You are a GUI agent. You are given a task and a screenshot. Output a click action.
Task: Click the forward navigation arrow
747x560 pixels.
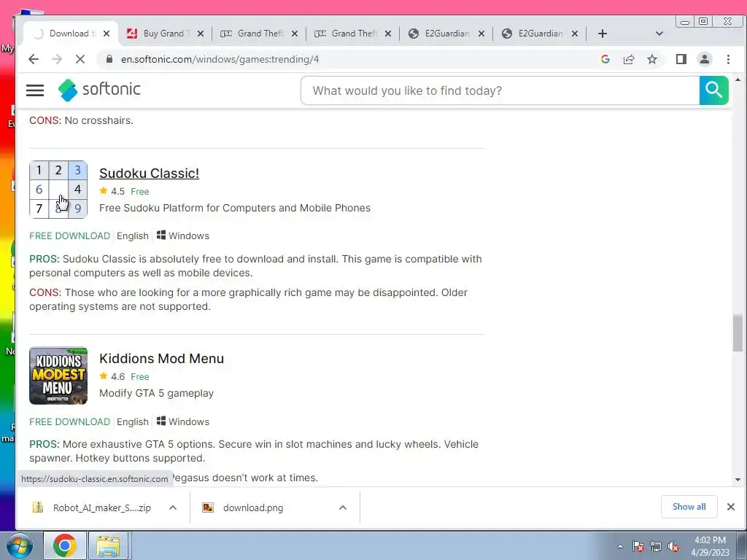57,59
